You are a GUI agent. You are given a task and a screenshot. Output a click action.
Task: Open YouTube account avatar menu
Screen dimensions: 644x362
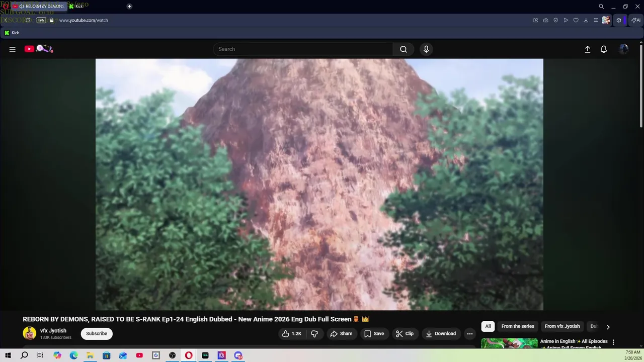tap(624, 49)
